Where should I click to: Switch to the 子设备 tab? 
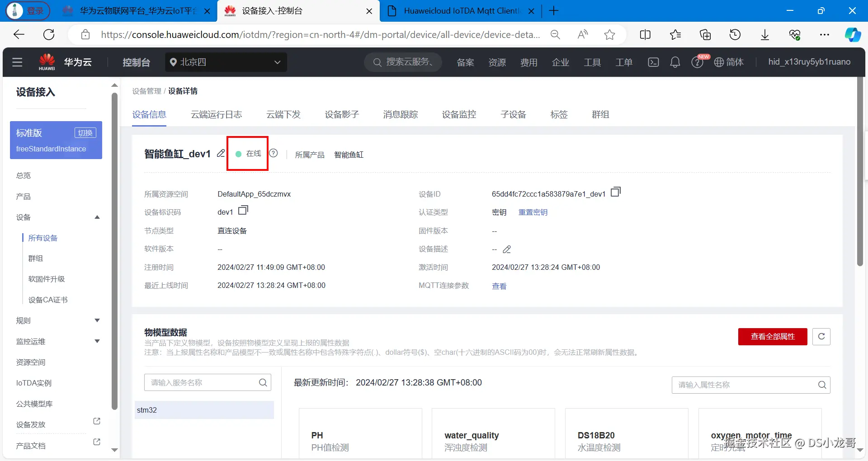(x=514, y=115)
